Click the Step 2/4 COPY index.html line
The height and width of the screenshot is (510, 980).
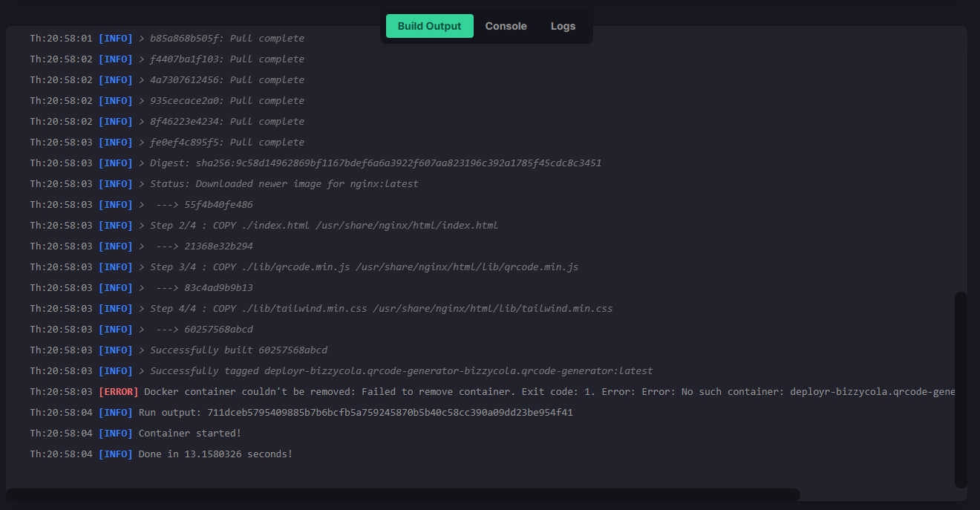324,225
